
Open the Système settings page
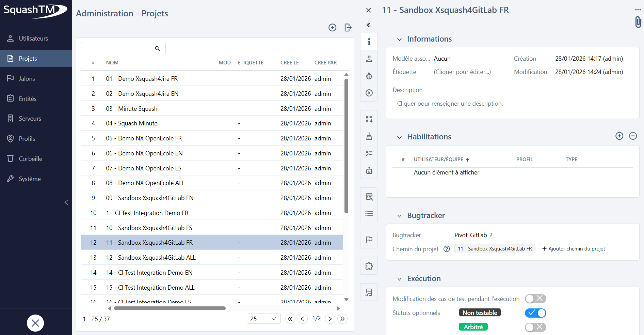(x=29, y=179)
